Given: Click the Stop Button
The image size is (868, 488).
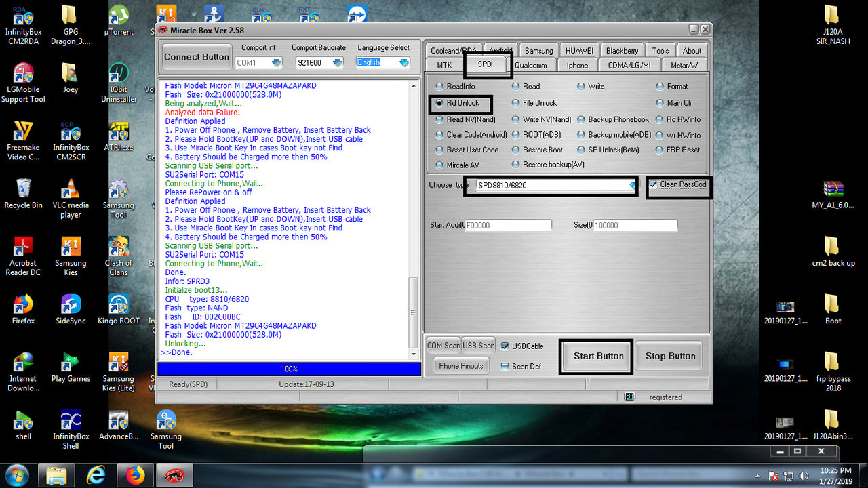Looking at the screenshot, I should tap(670, 356).
